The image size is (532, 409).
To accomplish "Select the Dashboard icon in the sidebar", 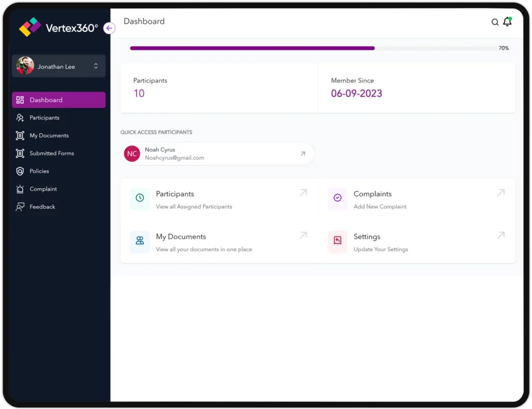I will [20, 100].
